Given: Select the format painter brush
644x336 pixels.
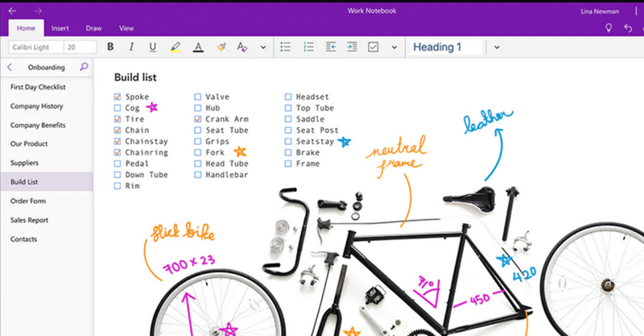Looking at the screenshot, I should pos(221,47).
